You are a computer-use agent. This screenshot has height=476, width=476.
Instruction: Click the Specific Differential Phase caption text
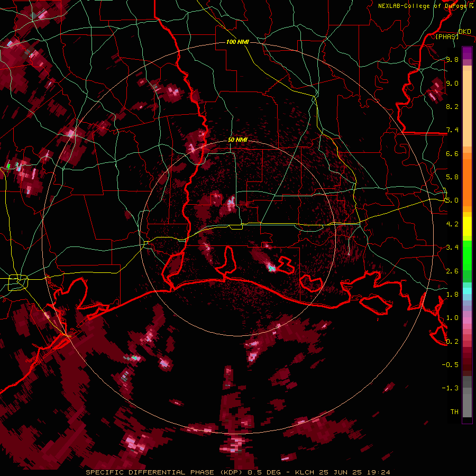tap(237, 472)
